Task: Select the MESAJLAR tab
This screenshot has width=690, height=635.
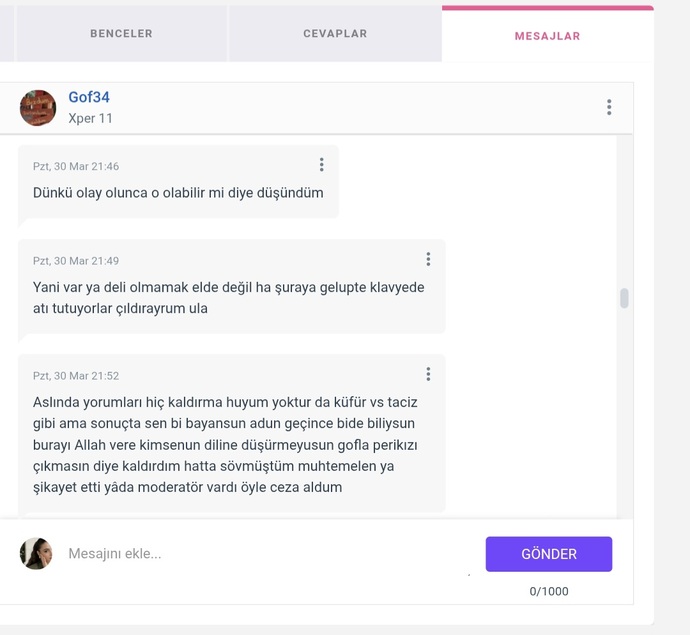Action: tap(547, 36)
